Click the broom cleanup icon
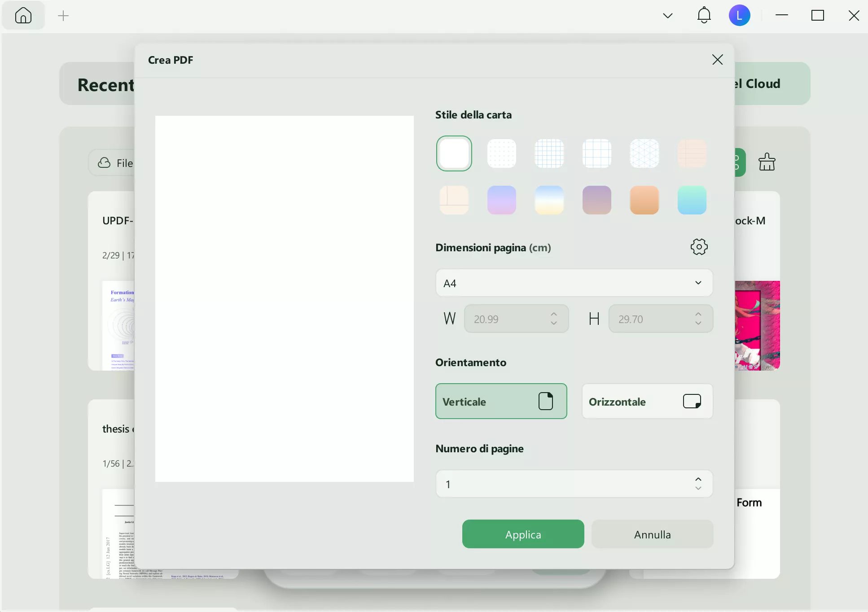 pos(767,162)
